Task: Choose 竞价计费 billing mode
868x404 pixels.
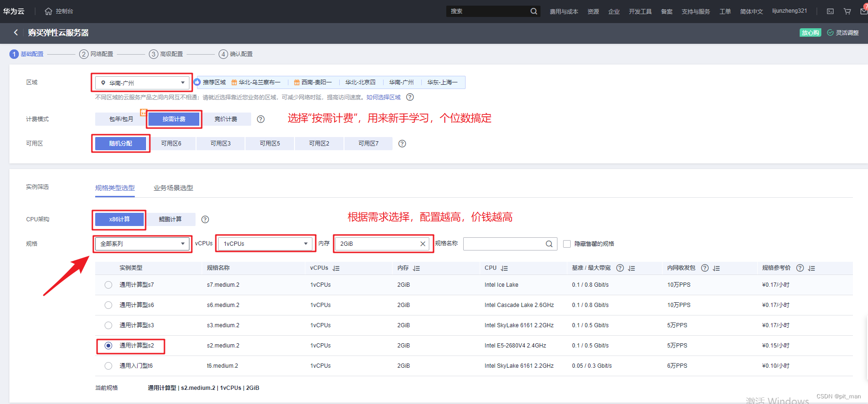Action: (x=226, y=119)
